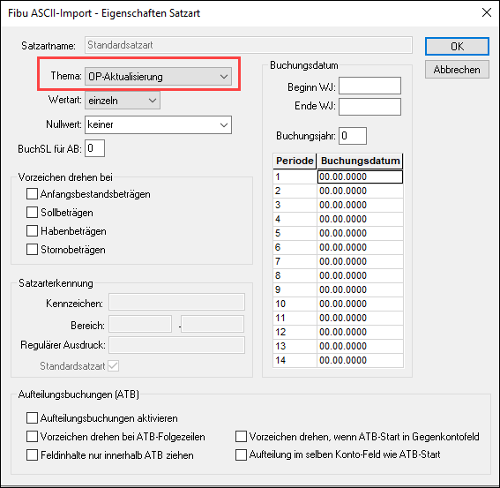Click the Buchungsdatum column header
The width and height of the screenshot is (500, 488).
[x=360, y=161]
